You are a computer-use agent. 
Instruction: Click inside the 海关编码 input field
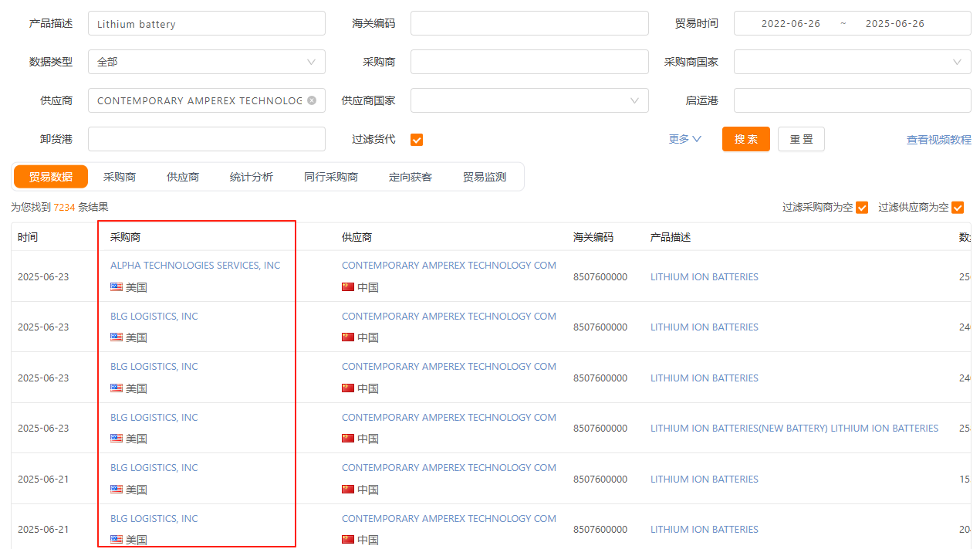pos(529,23)
